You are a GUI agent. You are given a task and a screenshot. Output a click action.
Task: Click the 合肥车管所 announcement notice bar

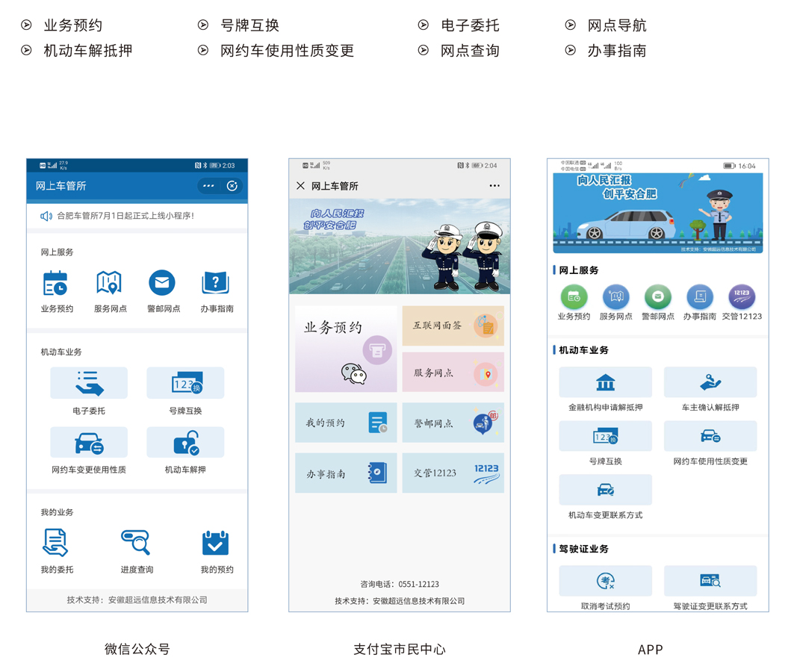137,216
